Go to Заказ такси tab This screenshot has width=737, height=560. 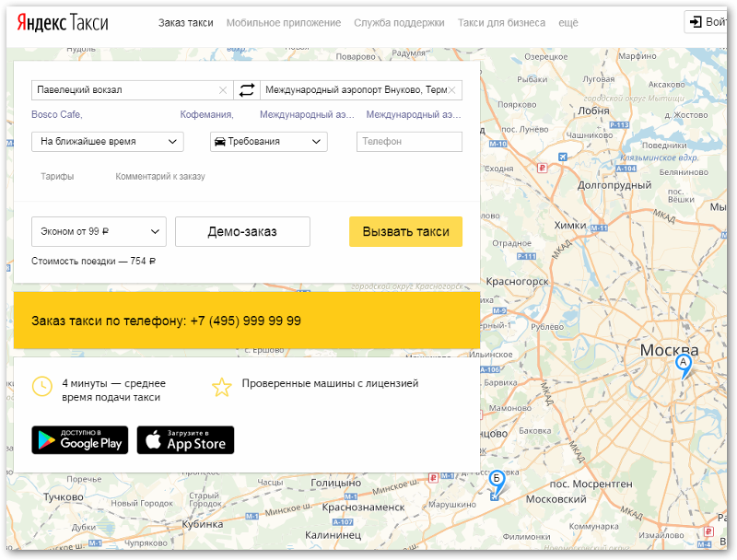click(186, 22)
